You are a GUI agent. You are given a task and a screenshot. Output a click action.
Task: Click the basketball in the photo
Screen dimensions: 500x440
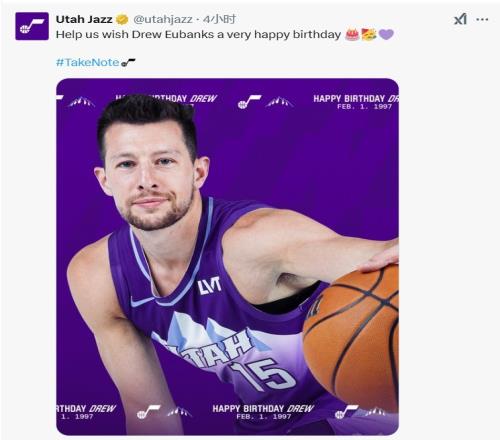tap(351, 337)
